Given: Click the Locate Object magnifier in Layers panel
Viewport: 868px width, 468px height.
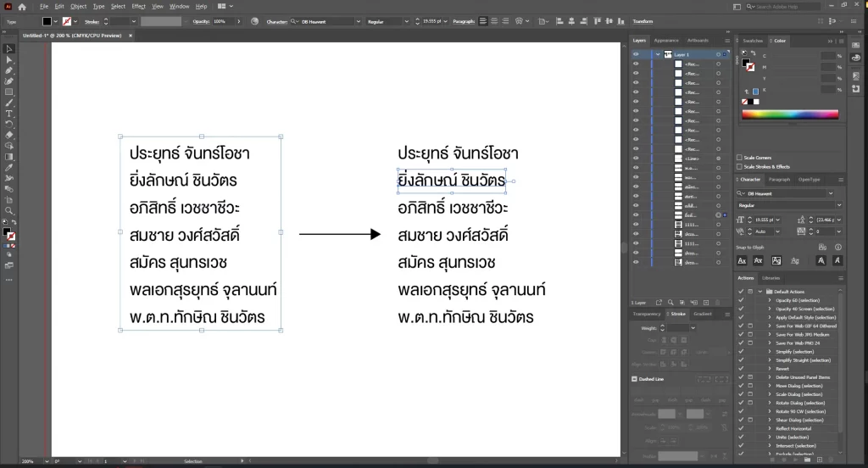Looking at the screenshot, I should pyautogui.click(x=670, y=303).
